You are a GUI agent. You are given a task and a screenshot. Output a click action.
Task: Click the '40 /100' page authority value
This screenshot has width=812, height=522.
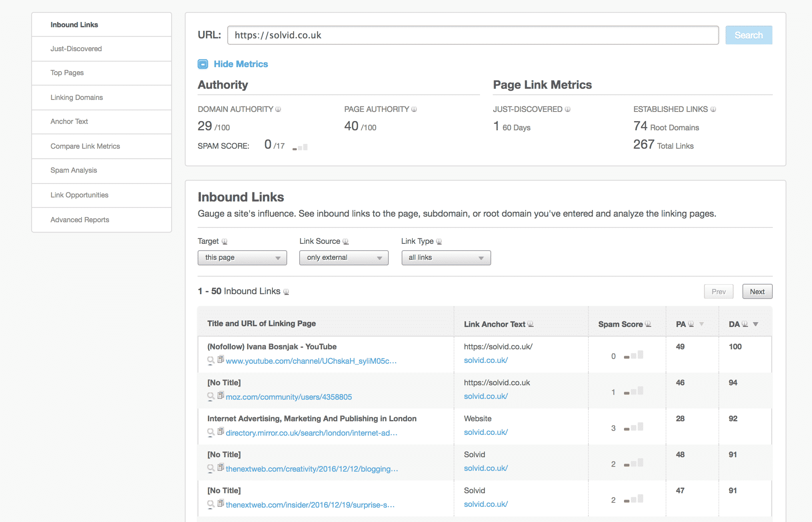(x=360, y=126)
